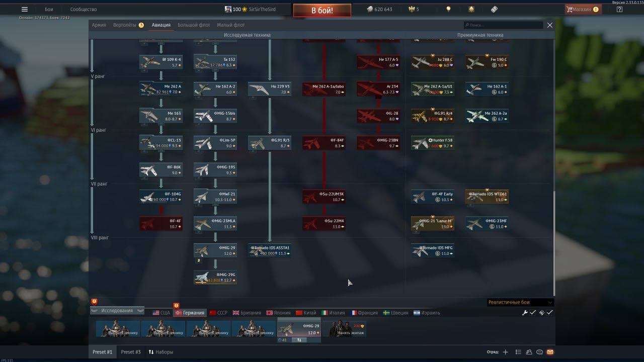Select the premium Tornado IDS WTD61 aircraft
This screenshot has width=644, height=362.
point(487,197)
